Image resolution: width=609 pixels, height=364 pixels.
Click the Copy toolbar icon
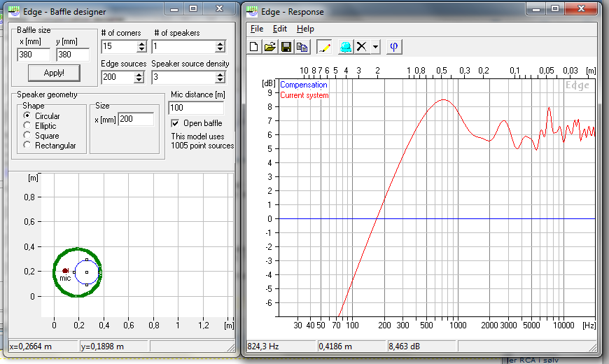pos(302,47)
